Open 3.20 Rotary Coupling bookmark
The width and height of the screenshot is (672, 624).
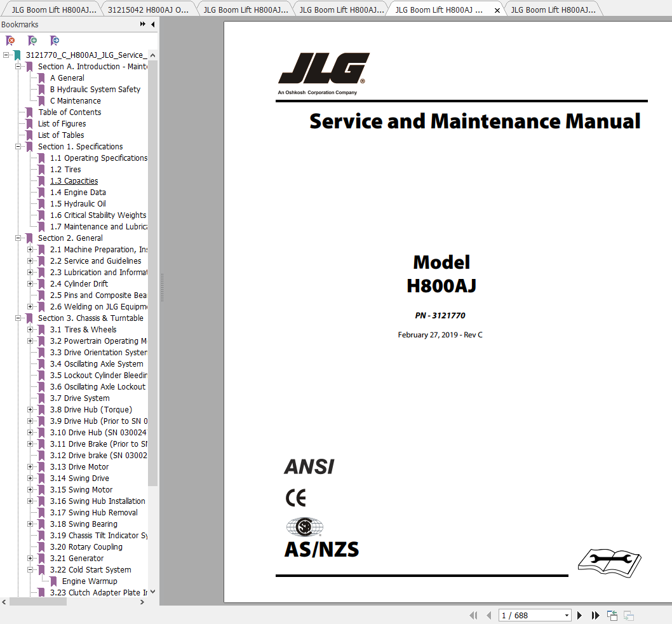[x=86, y=547]
